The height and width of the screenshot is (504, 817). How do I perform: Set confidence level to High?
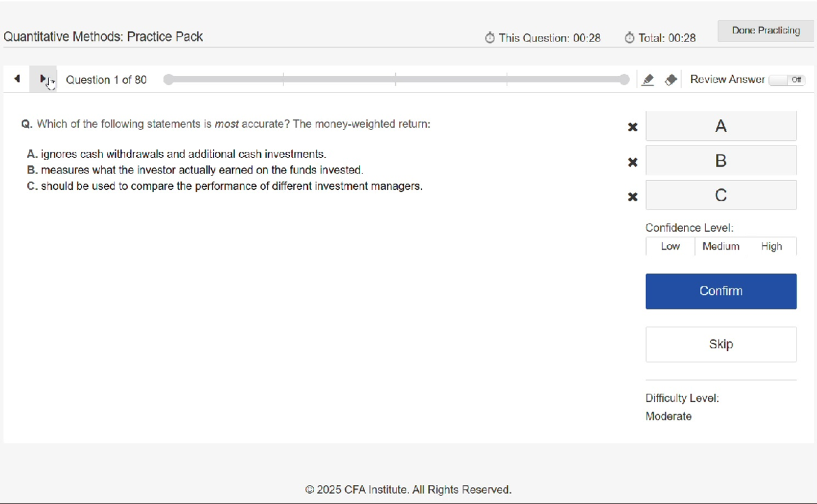tap(771, 246)
